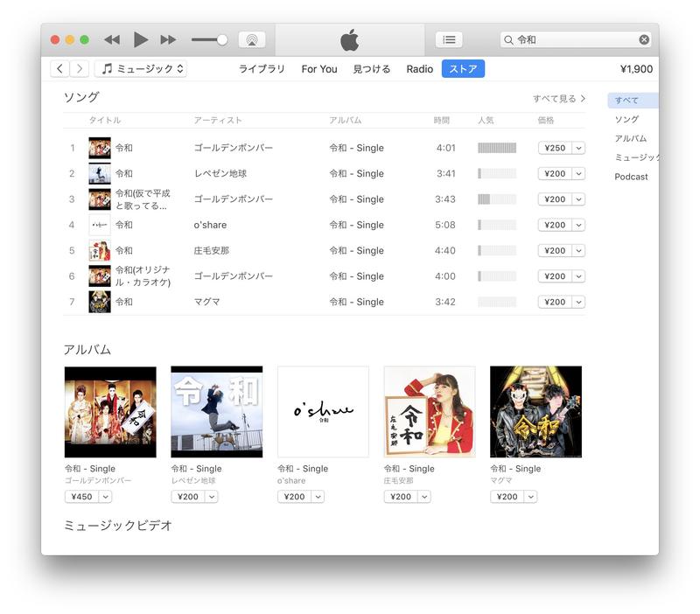Viewport: 700px width, 614px height.
Task: Open the For You tab
Action: pos(319,69)
